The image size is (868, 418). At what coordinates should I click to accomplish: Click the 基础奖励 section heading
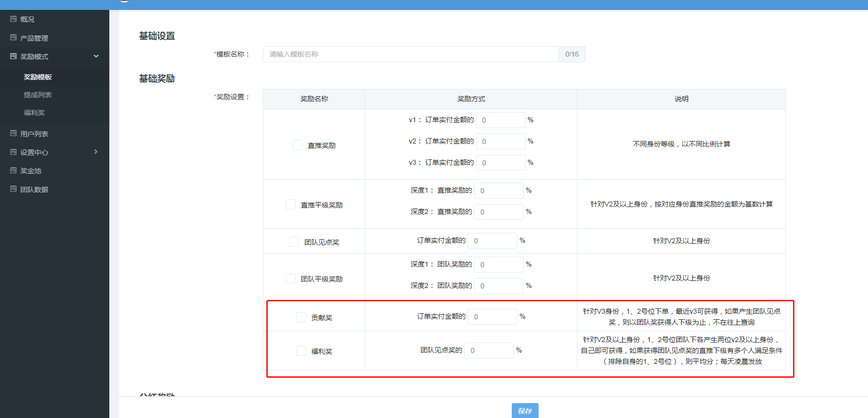click(157, 78)
